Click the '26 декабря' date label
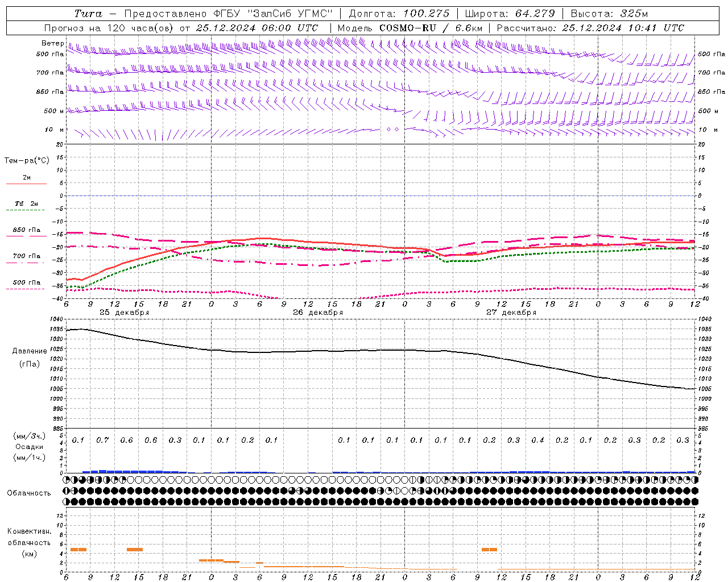Screen dimensions: 728x582 tap(317, 313)
